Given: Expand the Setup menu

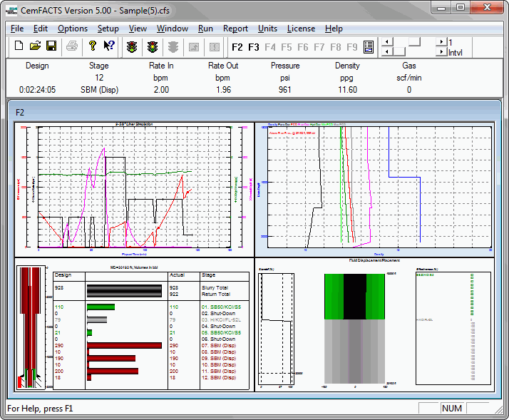Looking at the screenshot, I should click(108, 29).
